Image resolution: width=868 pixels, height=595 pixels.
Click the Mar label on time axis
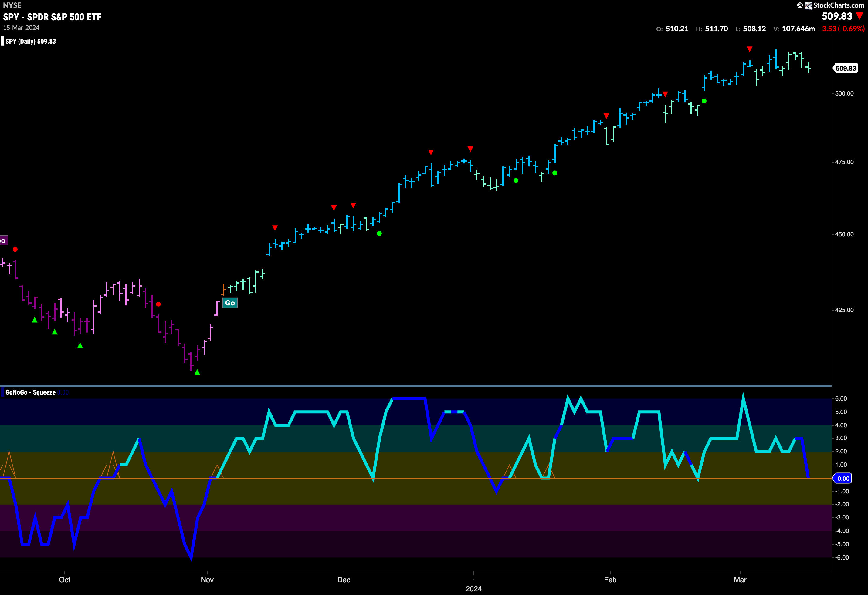click(x=740, y=580)
